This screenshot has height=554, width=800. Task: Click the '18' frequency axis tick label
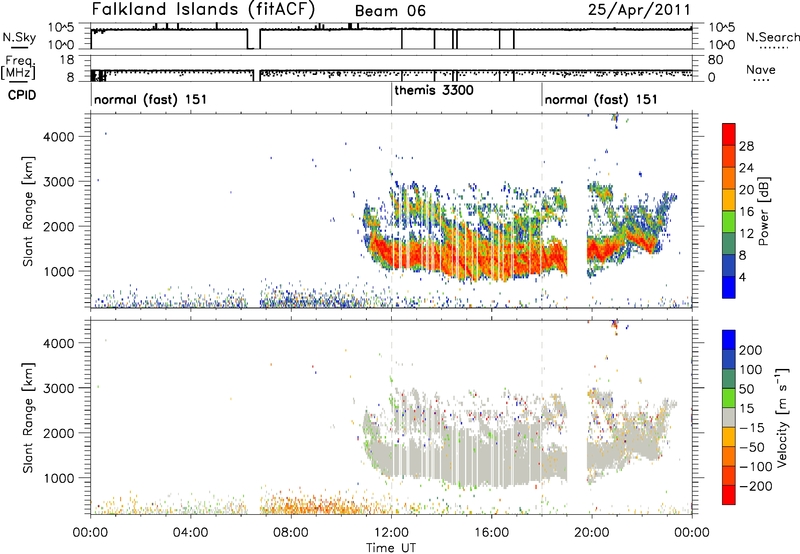click(x=67, y=60)
